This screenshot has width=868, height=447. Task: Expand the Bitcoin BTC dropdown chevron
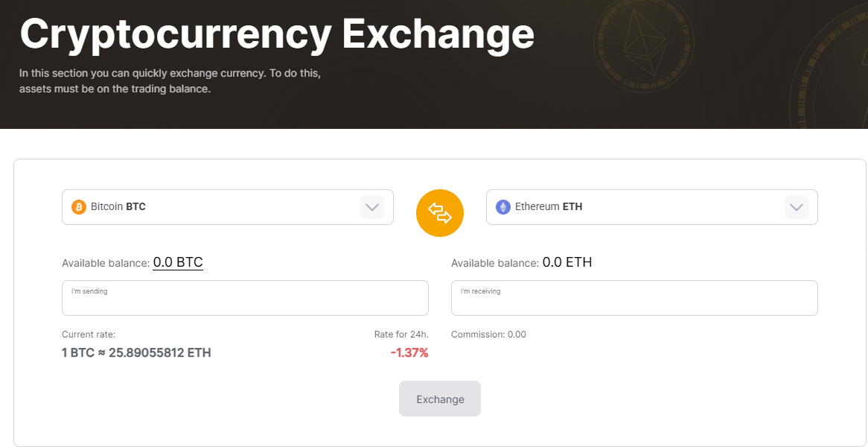point(372,207)
